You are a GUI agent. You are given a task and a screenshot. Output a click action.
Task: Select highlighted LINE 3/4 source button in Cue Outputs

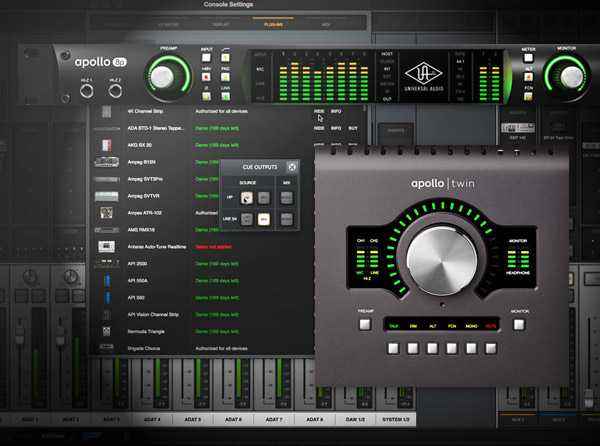[264, 219]
